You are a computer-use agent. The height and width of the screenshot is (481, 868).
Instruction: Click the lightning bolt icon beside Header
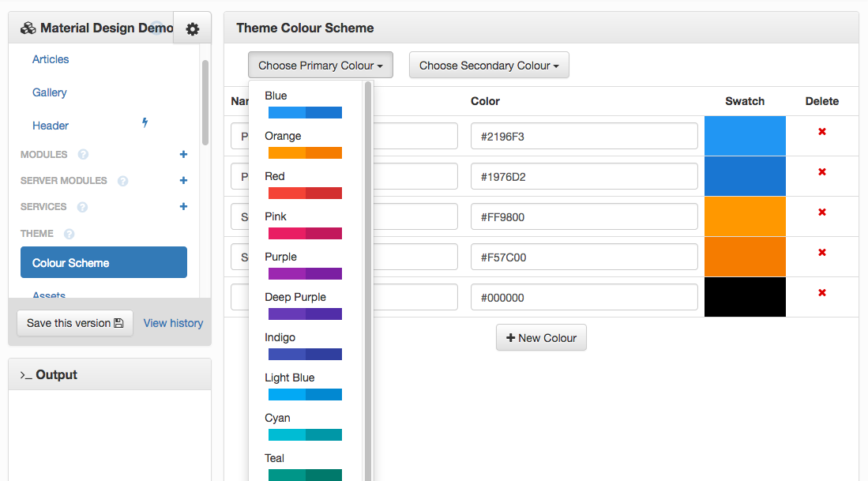(145, 122)
